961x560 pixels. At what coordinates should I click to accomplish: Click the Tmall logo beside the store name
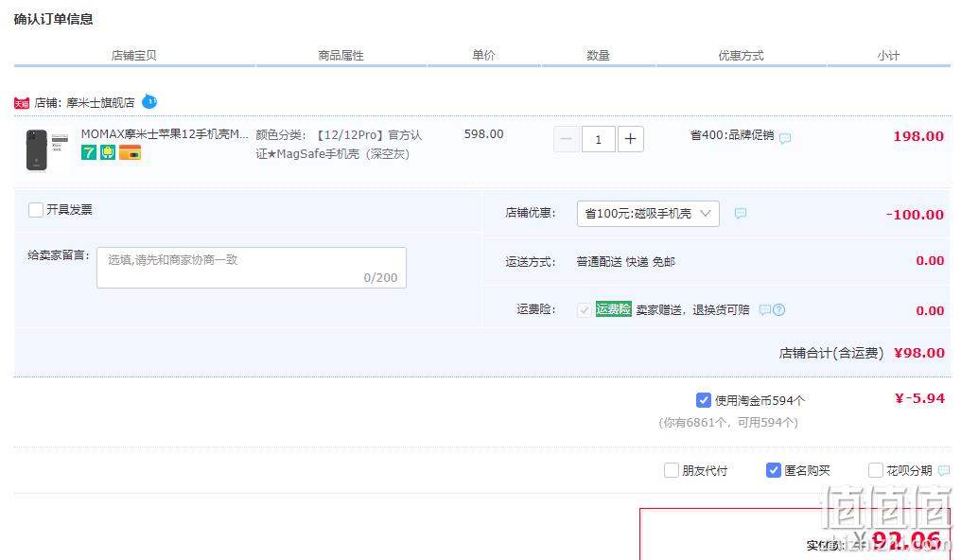coord(22,103)
